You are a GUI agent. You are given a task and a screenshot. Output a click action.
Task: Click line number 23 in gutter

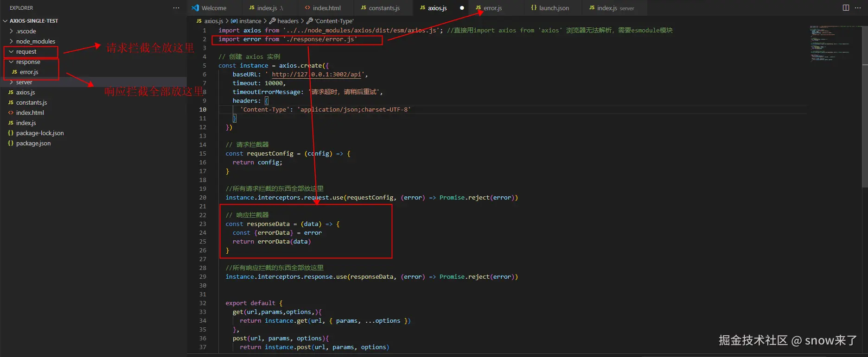pyautogui.click(x=203, y=224)
